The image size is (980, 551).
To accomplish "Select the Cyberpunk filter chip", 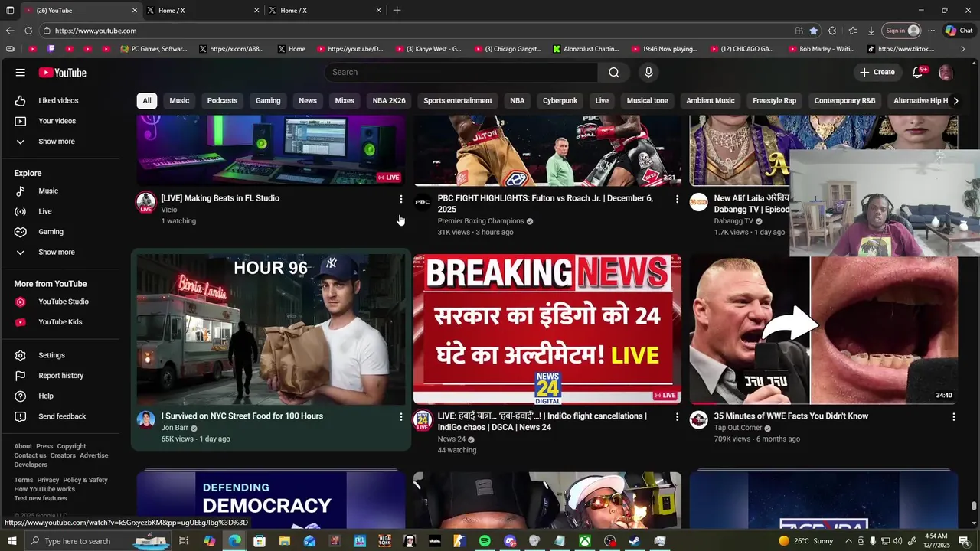I will click(x=560, y=101).
